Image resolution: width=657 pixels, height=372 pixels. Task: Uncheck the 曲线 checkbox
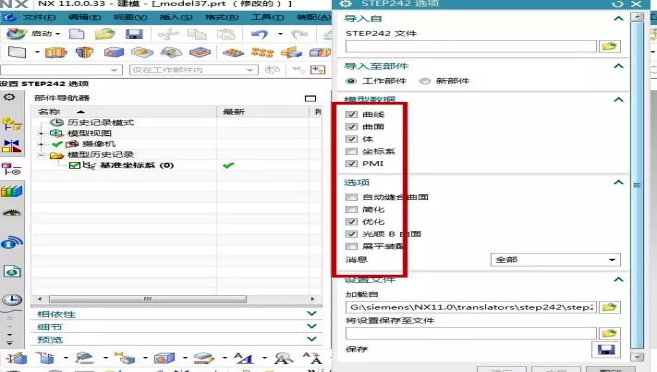click(352, 114)
